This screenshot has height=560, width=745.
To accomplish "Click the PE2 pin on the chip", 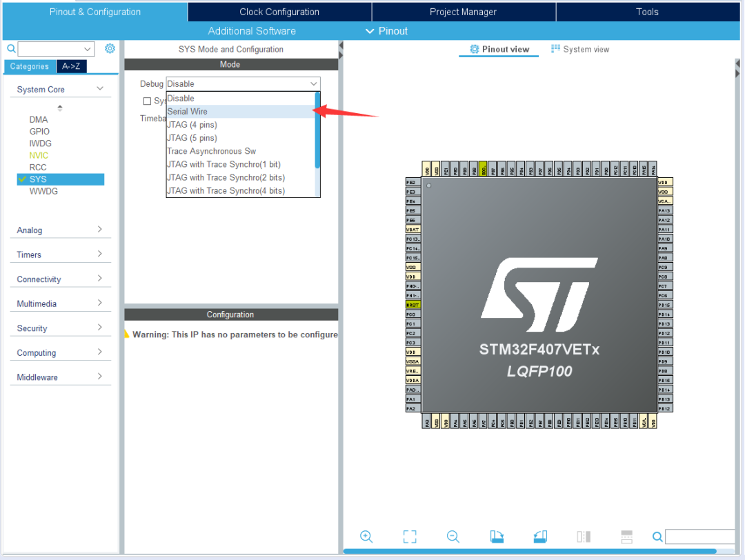I will pos(413,182).
